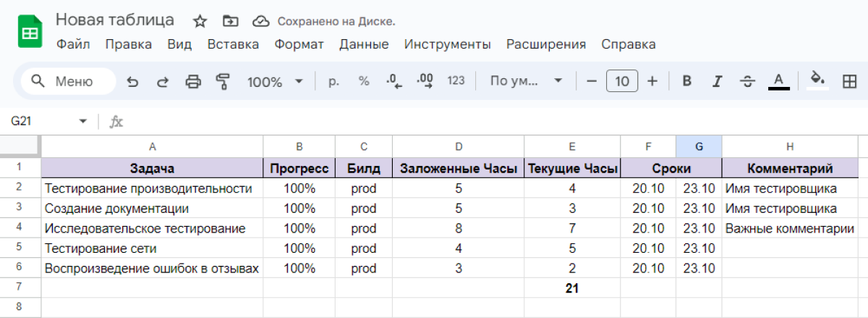868x318 pixels.
Task: Click the undo arrow icon
Action: (x=132, y=81)
